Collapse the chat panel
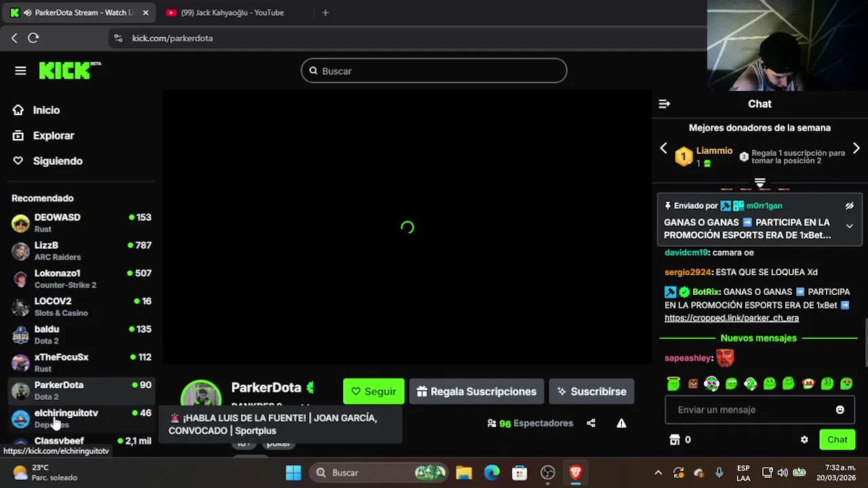The height and width of the screenshot is (488, 868). click(665, 104)
